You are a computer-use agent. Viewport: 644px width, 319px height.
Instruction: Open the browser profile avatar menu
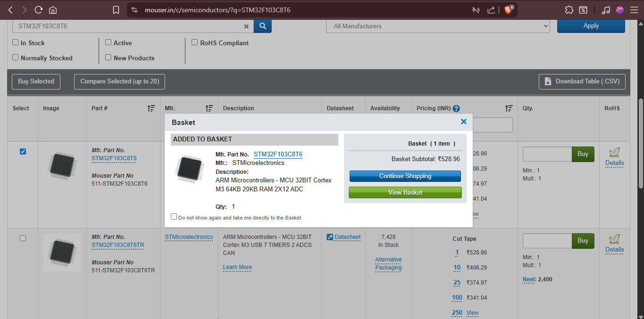pyautogui.click(x=619, y=9)
